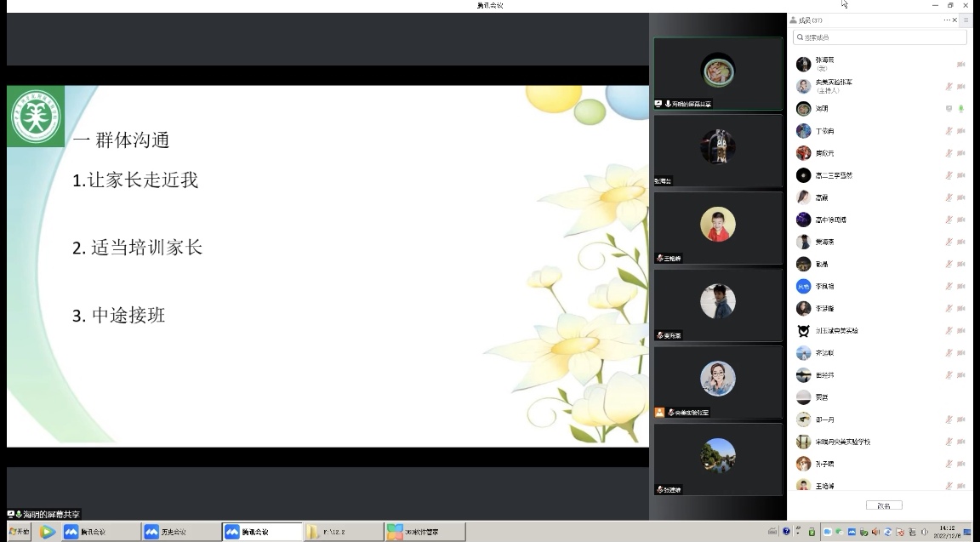Open the hamburger menu beside members panel
This screenshot has height=542, width=980.
click(966, 20)
